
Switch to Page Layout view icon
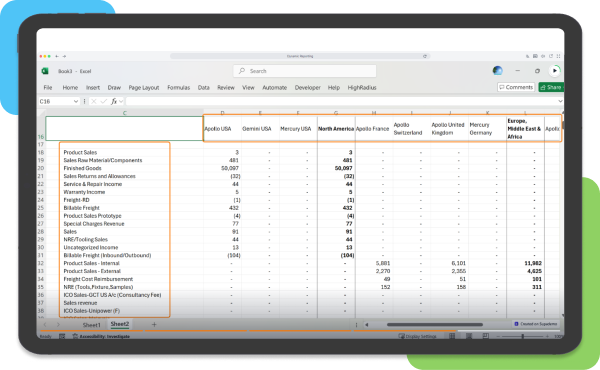coord(469,336)
